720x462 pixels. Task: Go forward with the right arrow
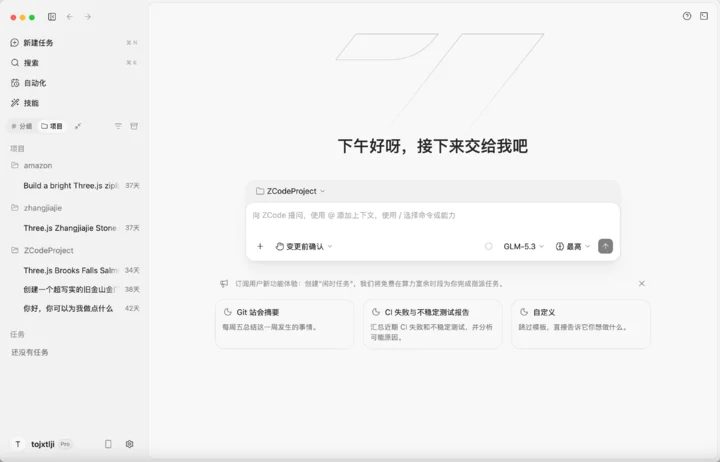[88, 17]
